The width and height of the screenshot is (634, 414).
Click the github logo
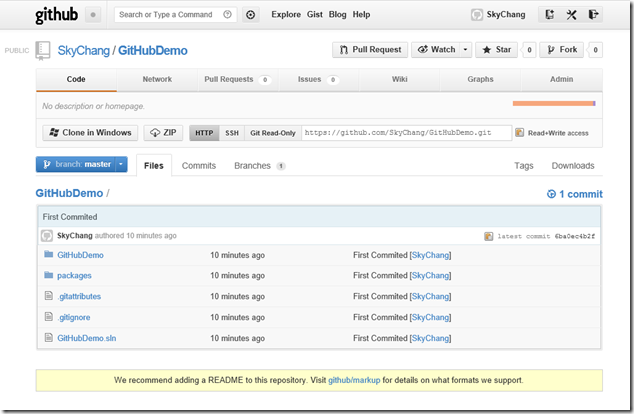click(x=57, y=15)
